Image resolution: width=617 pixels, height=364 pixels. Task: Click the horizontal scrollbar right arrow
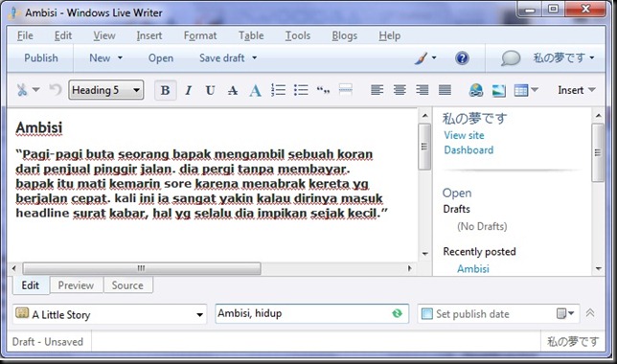410,269
